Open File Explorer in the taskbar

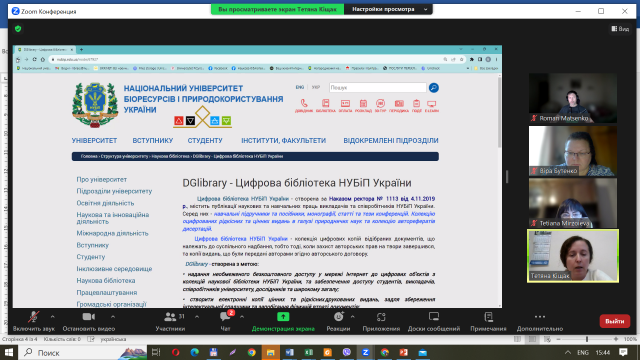[271, 353]
